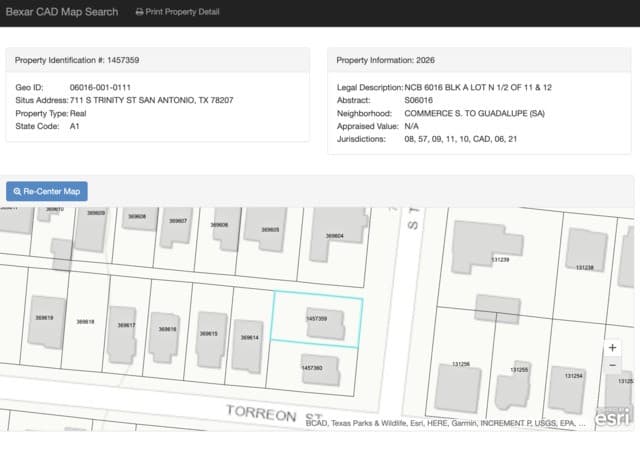This screenshot has width=640, height=449.
Task: Click Geo ID value 06016-001-0111
Action: pyautogui.click(x=100, y=87)
